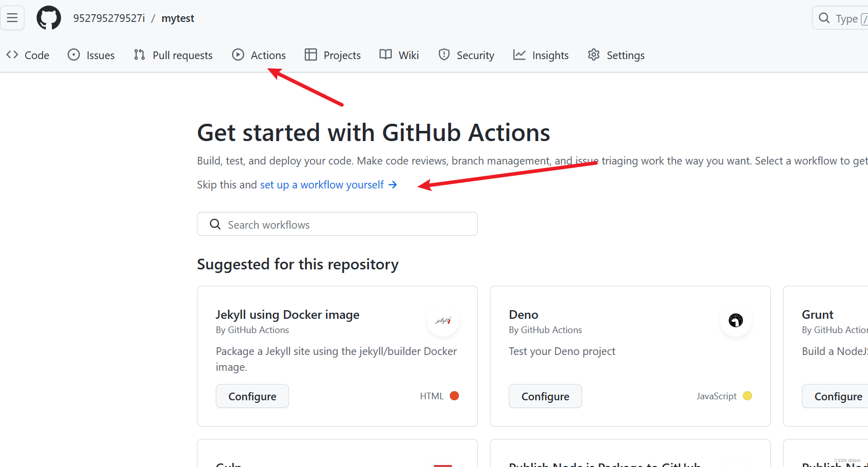This screenshot has height=467, width=868.
Task: Click 'Test your Deno project' description
Action: (562, 351)
